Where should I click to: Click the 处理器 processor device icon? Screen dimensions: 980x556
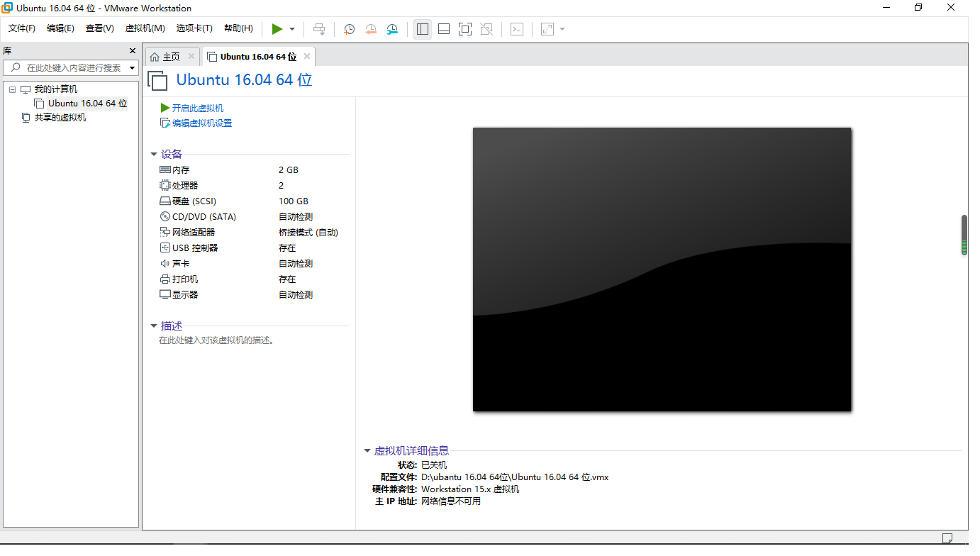pyautogui.click(x=165, y=186)
